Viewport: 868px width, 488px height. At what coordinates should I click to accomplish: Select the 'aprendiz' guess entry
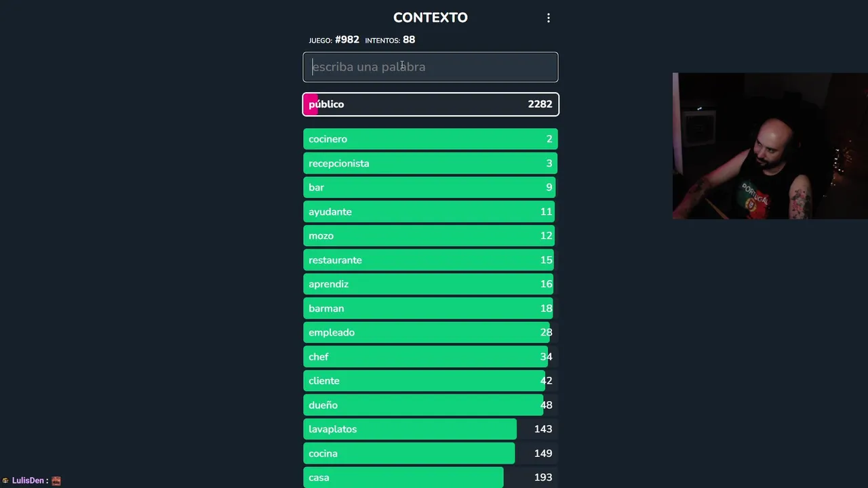tap(431, 284)
